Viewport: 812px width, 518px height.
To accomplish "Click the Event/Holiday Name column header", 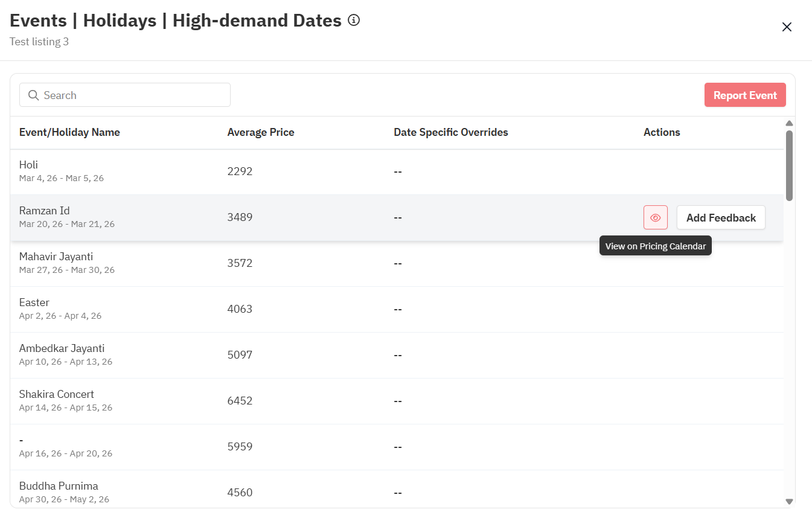I will (69, 132).
